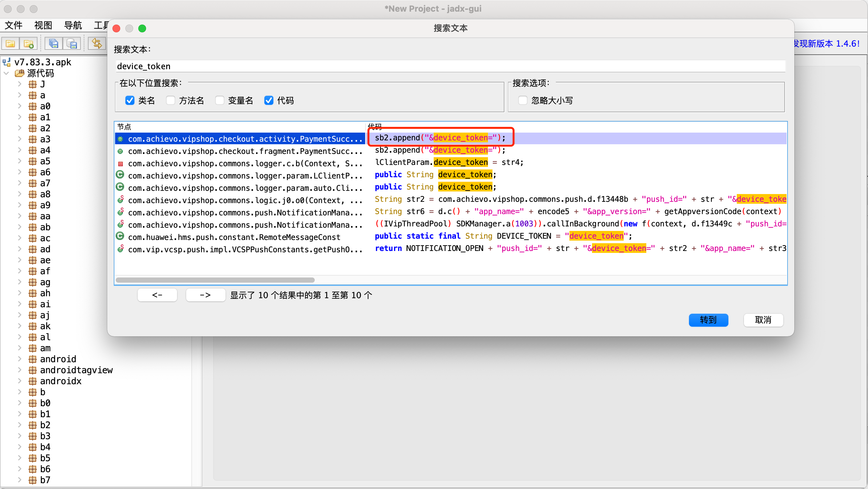Click the previous page <- button
Screen dimensions: 868x489
pos(157,295)
